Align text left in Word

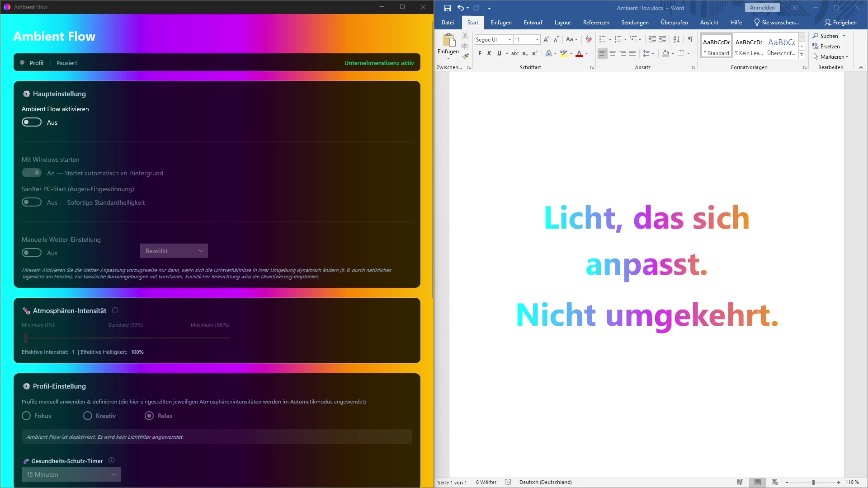pyautogui.click(x=603, y=53)
